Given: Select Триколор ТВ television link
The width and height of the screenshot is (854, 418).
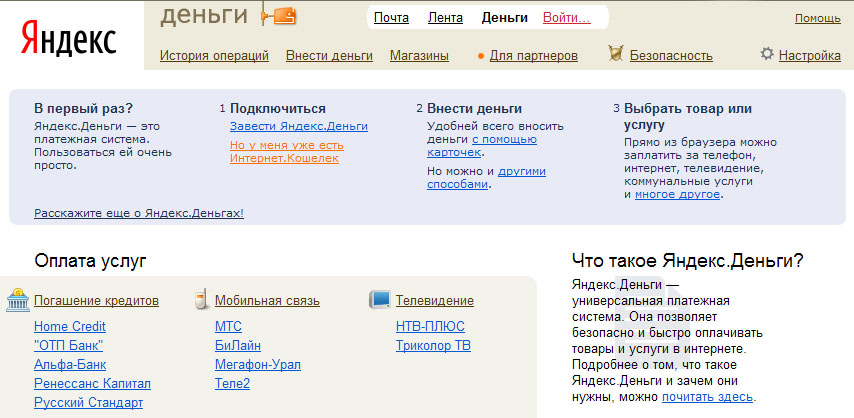Looking at the screenshot, I should (x=434, y=346).
